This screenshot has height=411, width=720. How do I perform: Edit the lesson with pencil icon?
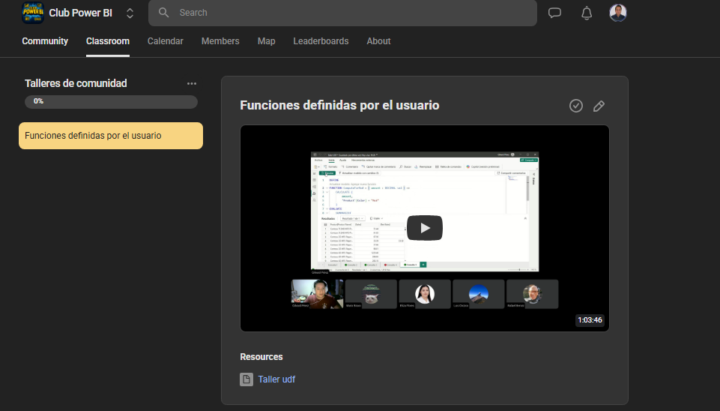599,106
